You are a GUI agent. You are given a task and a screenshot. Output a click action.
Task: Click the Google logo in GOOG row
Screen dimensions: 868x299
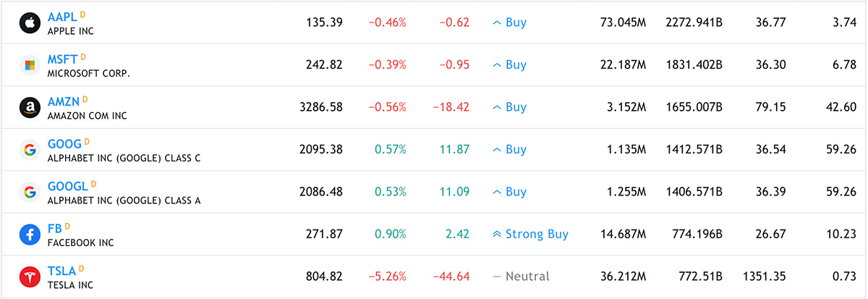tap(30, 150)
